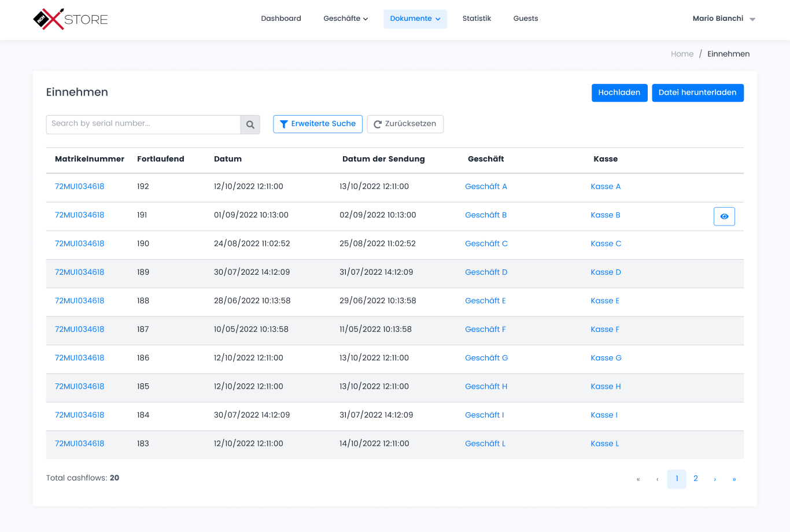
Task: Click the magnifier search icon button
Action: [x=250, y=124]
